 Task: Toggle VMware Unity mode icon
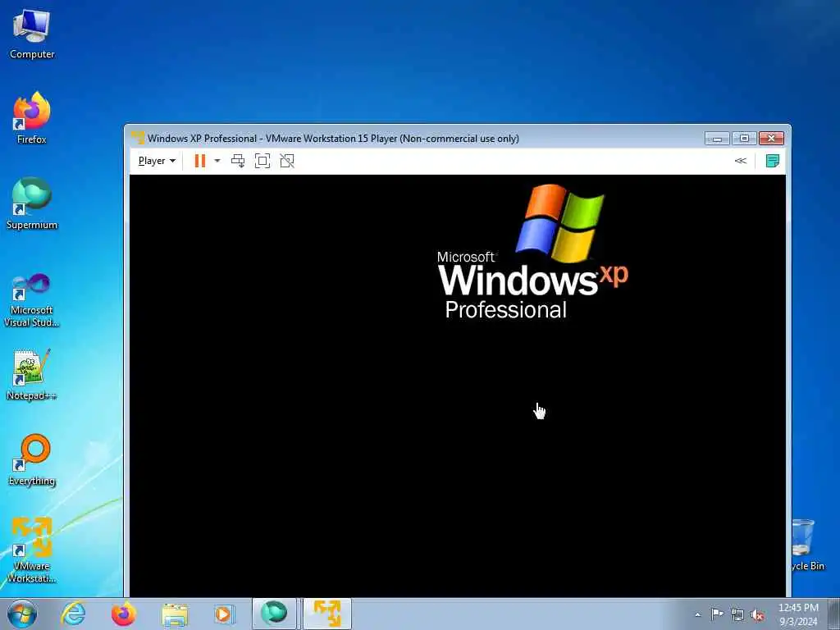(x=287, y=161)
